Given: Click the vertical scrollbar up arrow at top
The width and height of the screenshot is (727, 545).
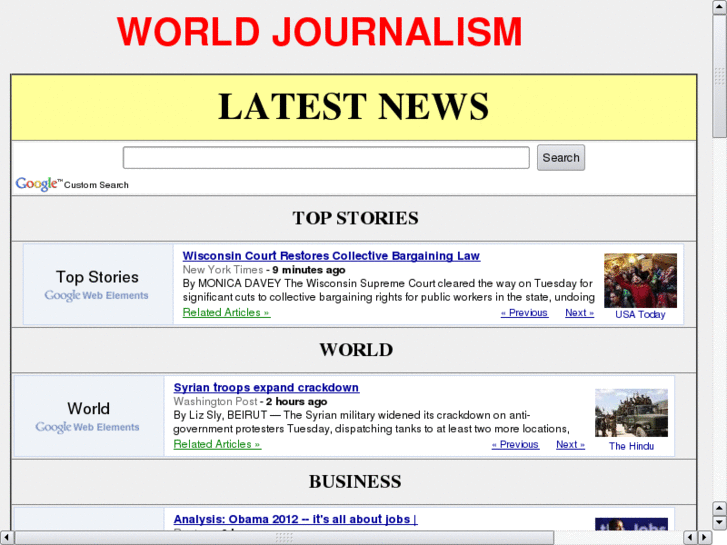Looking at the screenshot, I should (x=719, y=7).
